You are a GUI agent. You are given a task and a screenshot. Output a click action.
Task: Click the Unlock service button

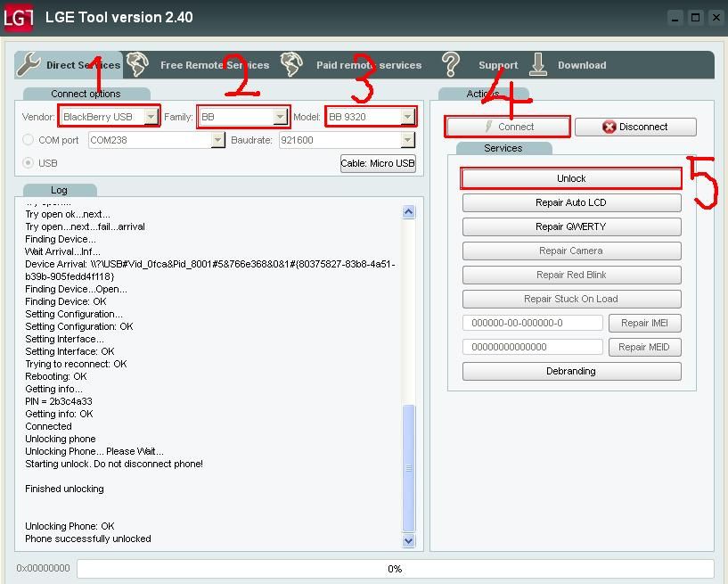571,178
